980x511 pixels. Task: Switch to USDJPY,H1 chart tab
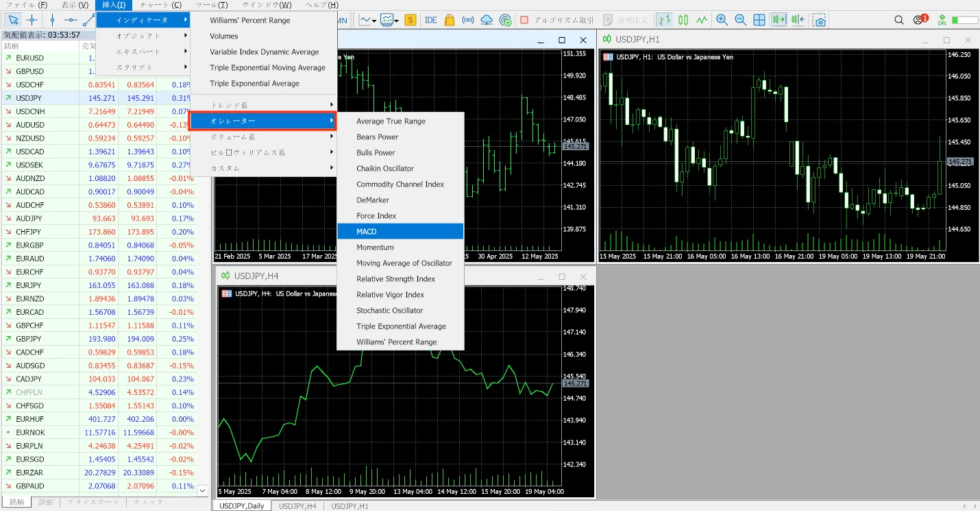pyautogui.click(x=350, y=506)
